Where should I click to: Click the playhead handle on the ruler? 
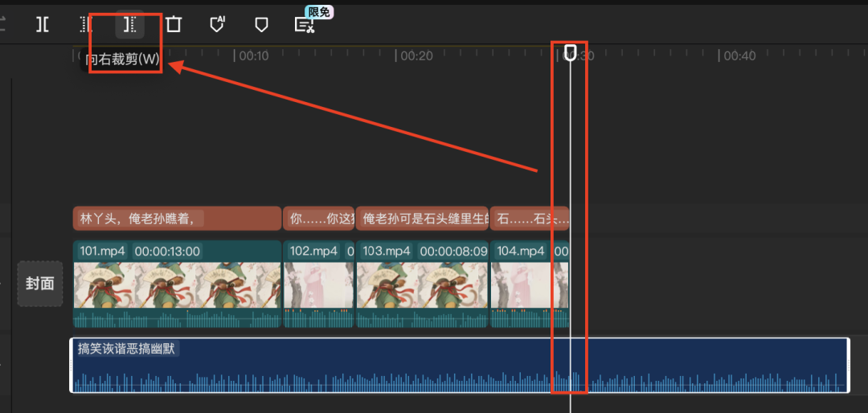(570, 53)
